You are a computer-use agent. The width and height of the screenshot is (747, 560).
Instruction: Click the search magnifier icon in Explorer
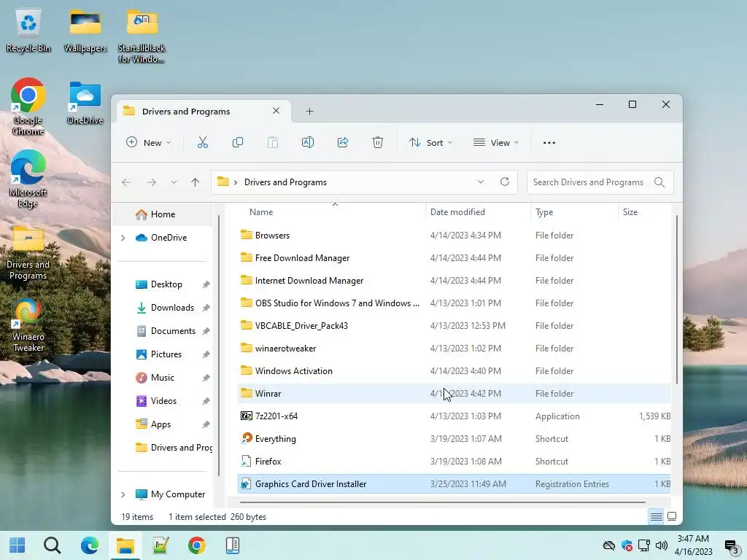[x=659, y=182]
